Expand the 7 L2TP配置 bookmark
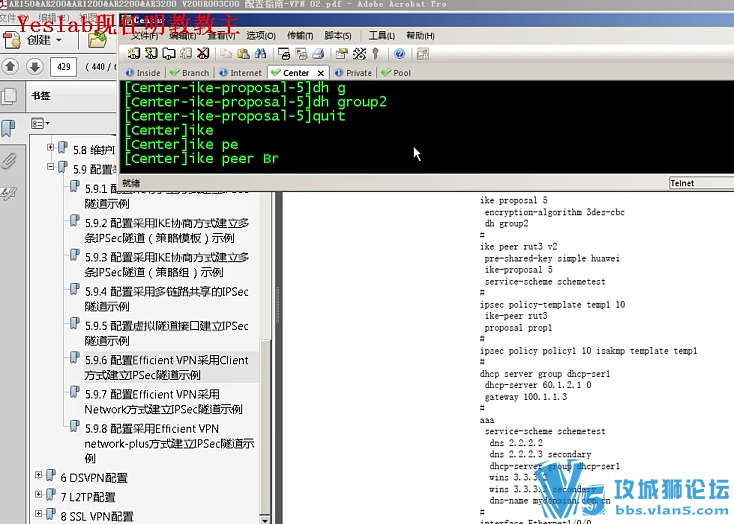The height and width of the screenshot is (524, 734). pos(38,494)
